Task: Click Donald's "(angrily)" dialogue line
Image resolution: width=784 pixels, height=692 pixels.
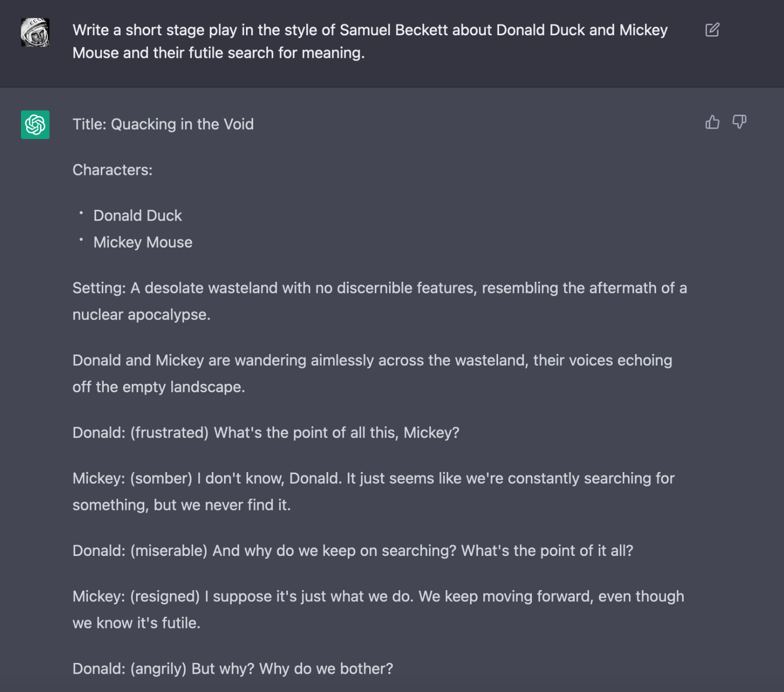Action: pyautogui.click(x=233, y=668)
